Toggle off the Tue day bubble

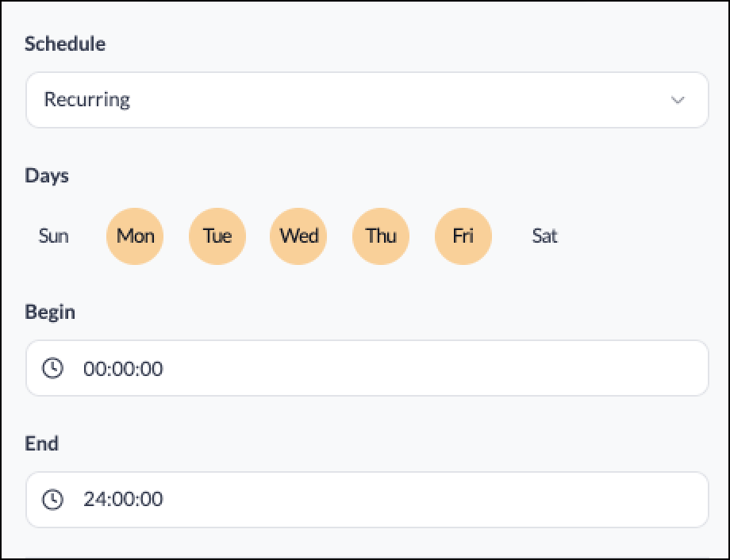click(x=217, y=236)
